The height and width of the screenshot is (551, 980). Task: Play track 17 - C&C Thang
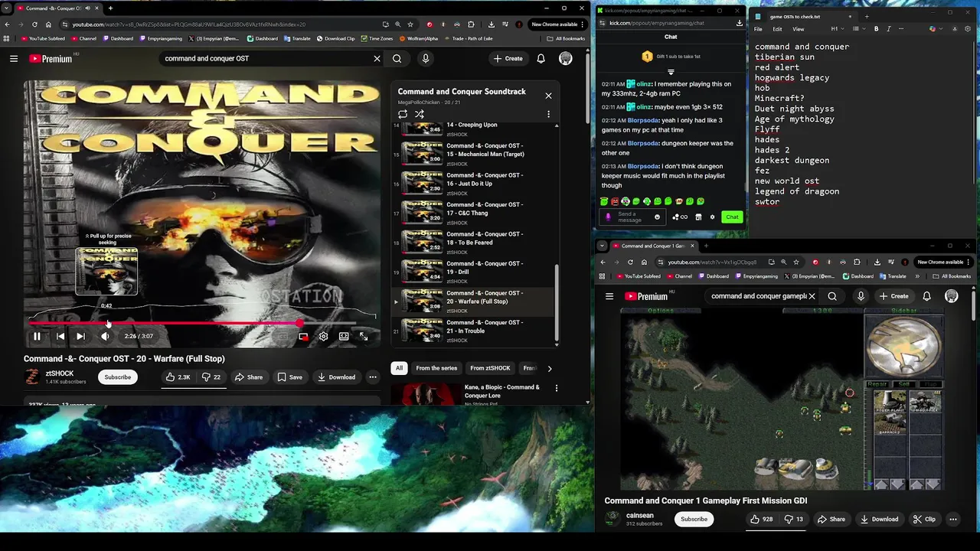point(471,213)
